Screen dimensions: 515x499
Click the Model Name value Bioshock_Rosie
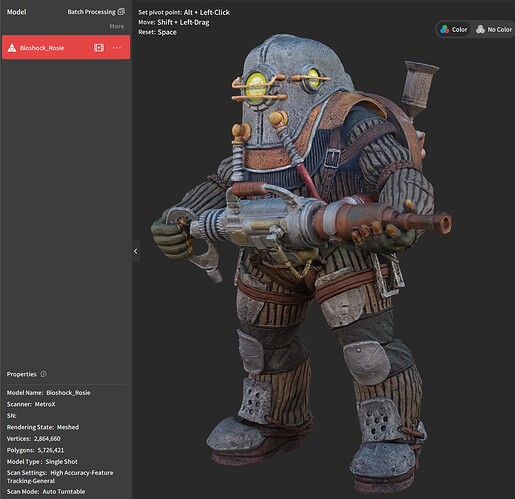click(x=68, y=393)
